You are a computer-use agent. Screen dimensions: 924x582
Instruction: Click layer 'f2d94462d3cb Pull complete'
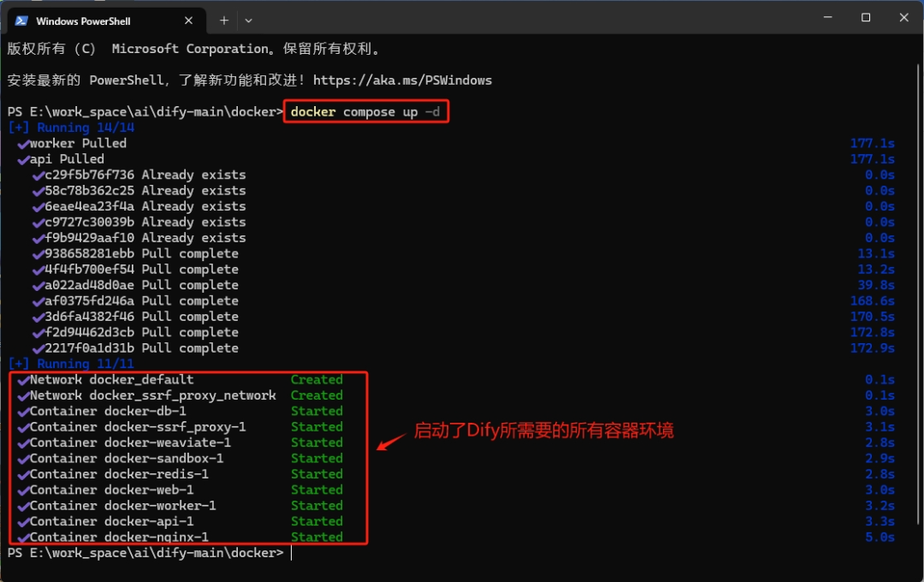tap(135, 333)
